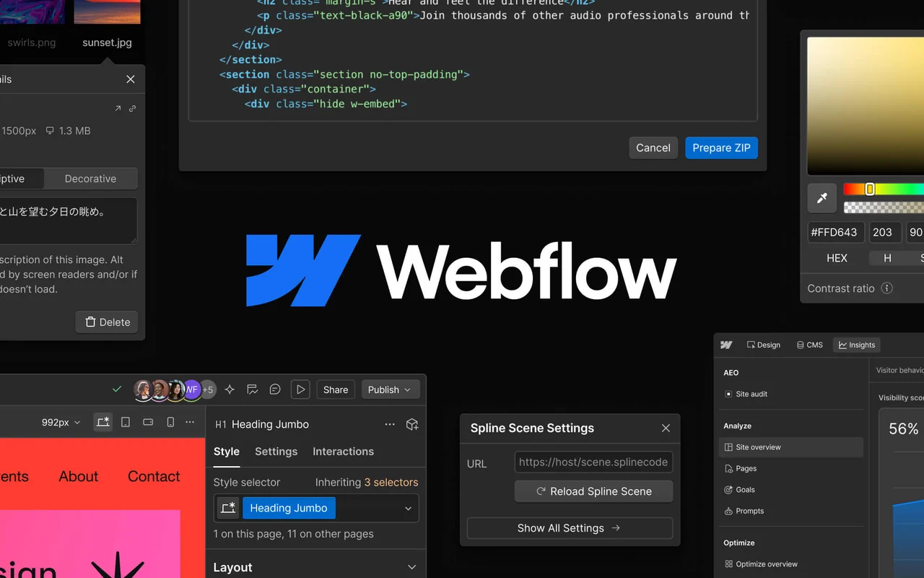Click the Prepare ZIP button
Screen dimensions: 924x578
tap(721, 147)
